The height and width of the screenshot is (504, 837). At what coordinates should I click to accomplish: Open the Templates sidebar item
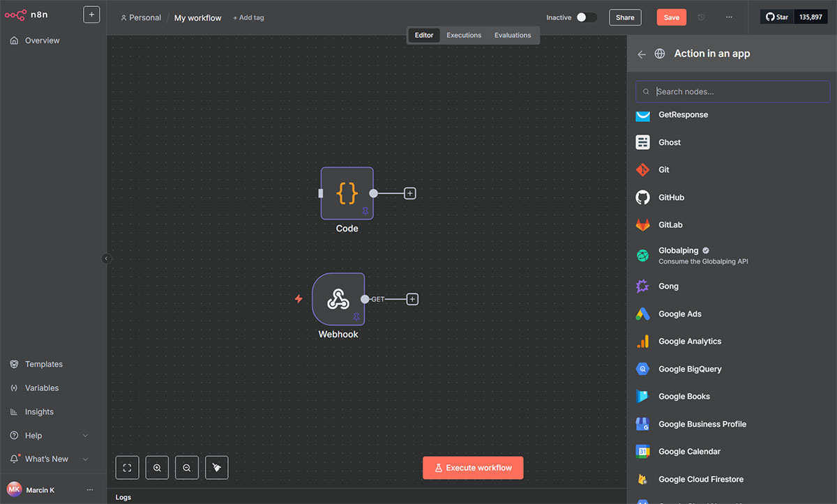click(43, 365)
